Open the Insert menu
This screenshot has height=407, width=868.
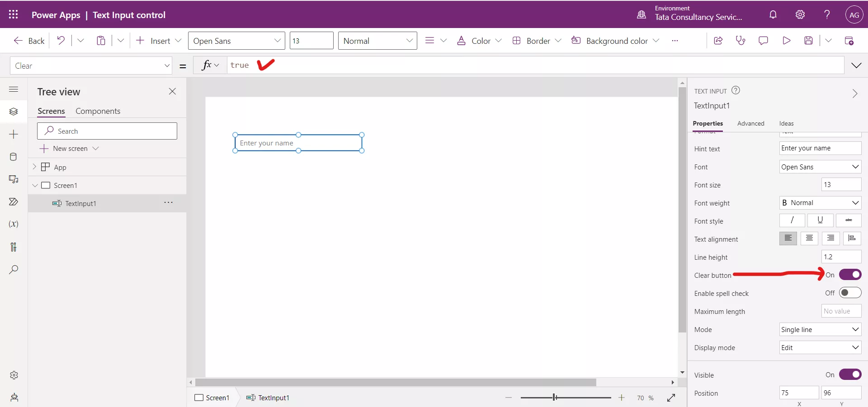[159, 41]
